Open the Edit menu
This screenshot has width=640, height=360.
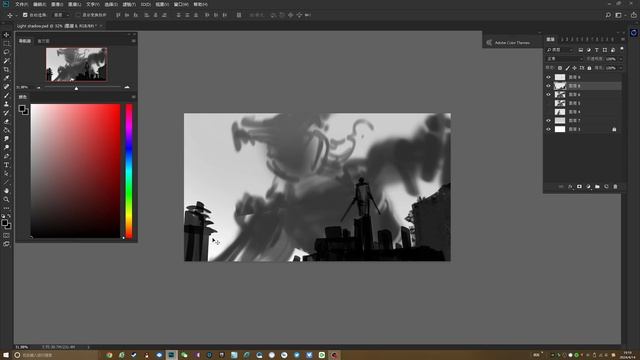point(40,4)
